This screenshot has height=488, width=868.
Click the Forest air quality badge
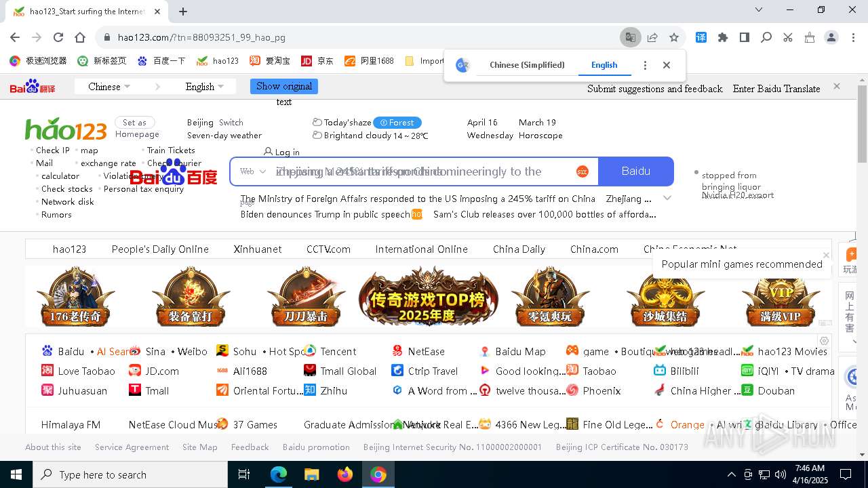pyautogui.click(x=397, y=123)
